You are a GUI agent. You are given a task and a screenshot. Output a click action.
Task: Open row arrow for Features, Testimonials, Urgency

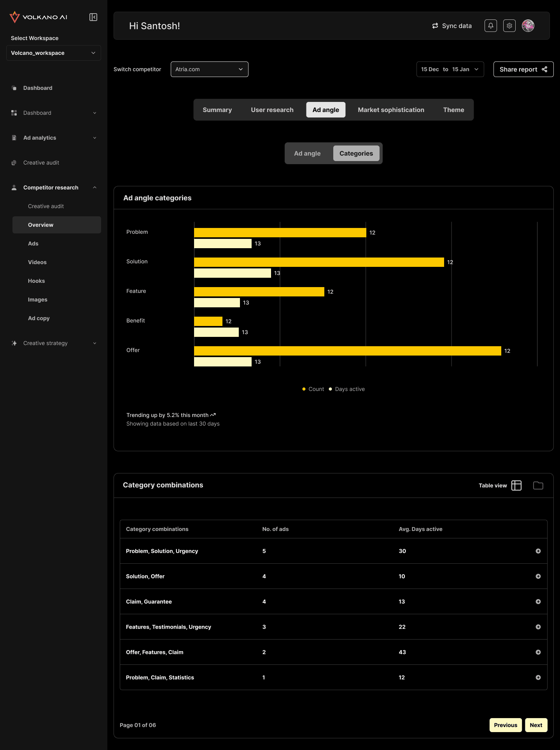tap(538, 627)
